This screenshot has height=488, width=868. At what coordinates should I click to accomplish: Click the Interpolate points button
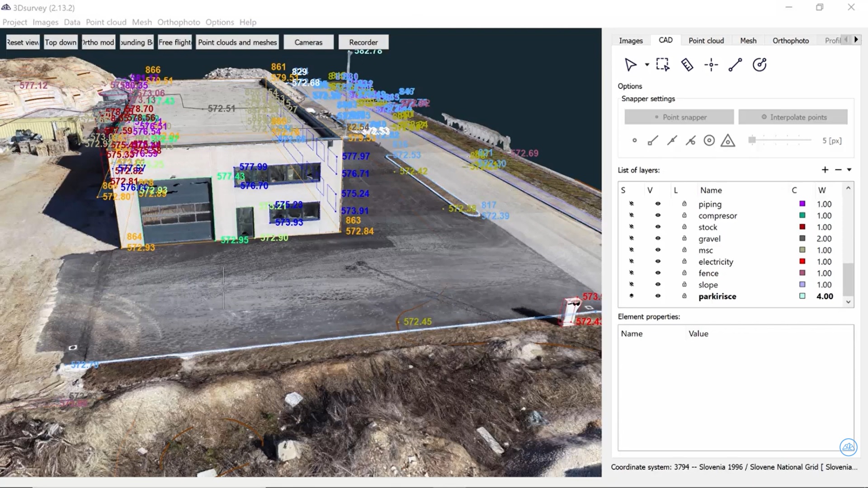tap(793, 117)
